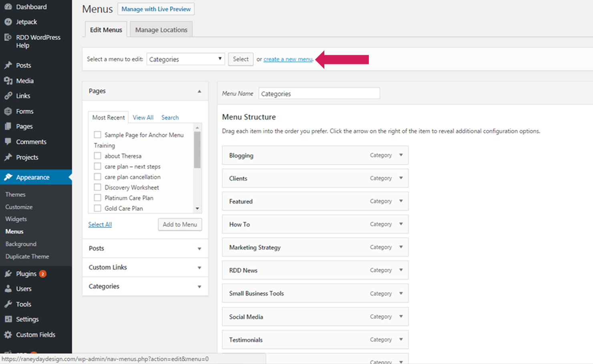
Task: Expand the Categories panel in left column
Action: (199, 287)
